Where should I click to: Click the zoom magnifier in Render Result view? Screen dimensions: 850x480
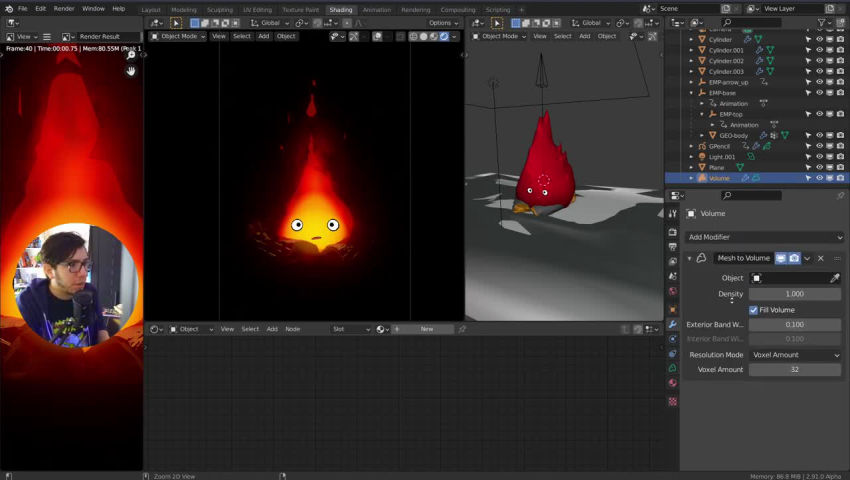(x=131, y=55)
